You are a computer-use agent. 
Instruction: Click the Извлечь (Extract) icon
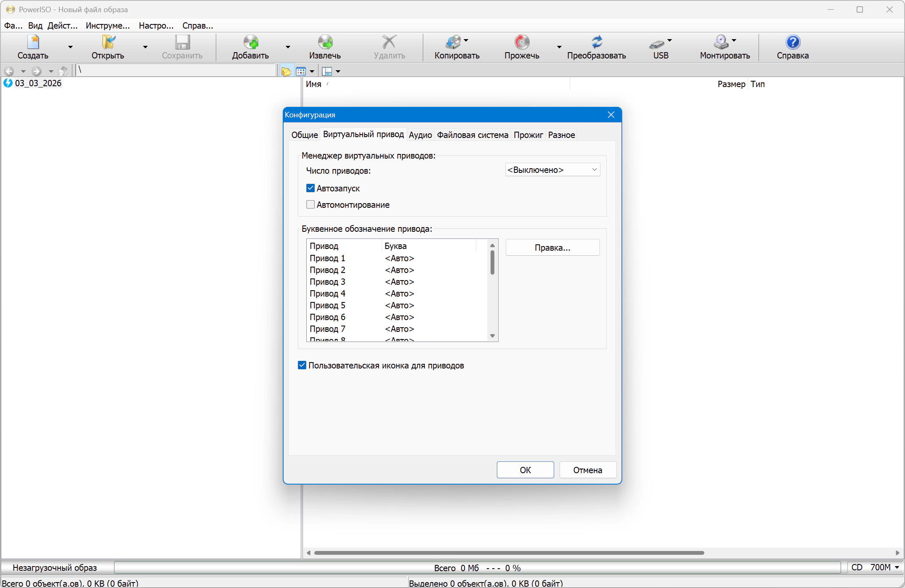click(x=325, y=42)
